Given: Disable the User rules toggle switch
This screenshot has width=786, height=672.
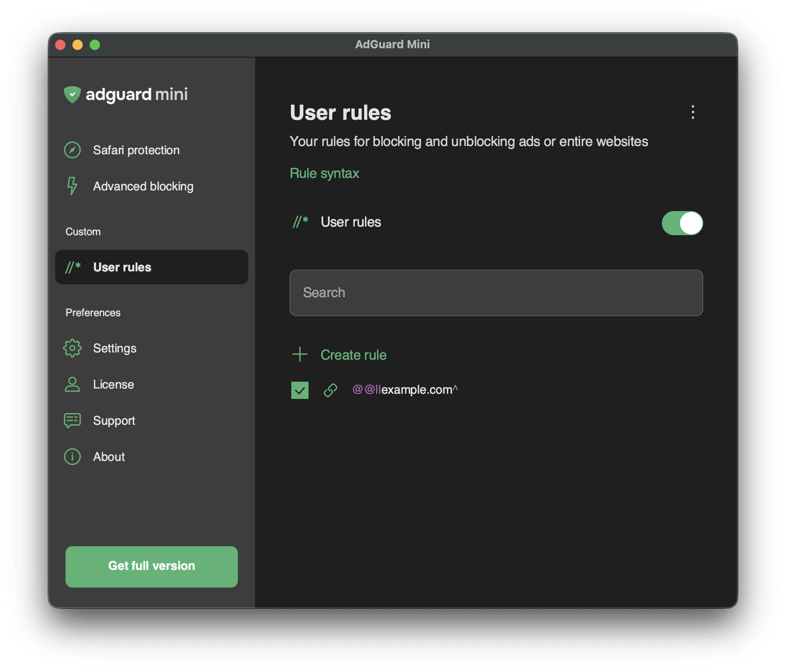Looking at the screenshot, I should pyautogui.click(x=682, y=223).
